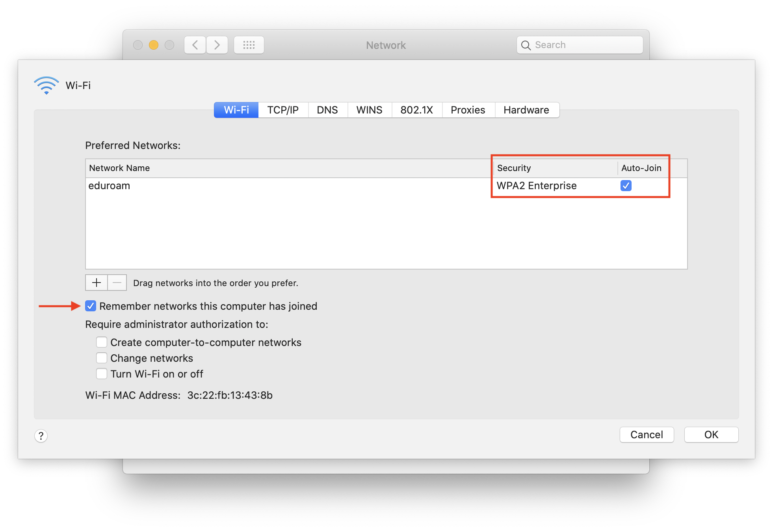Remove network with the minus button
Image resolution: width=773 pixels, height=532 pixels.
(117, 283)
